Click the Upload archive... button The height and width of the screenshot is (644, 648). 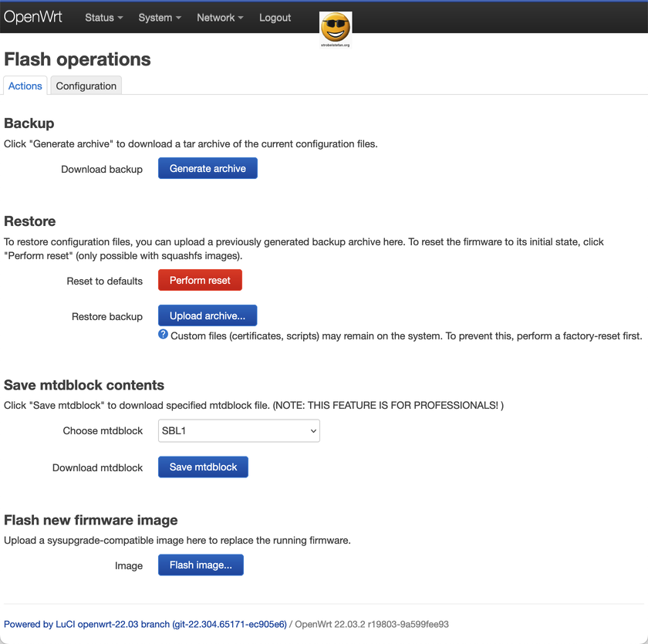pyautogui.click(x=208, y=316)
